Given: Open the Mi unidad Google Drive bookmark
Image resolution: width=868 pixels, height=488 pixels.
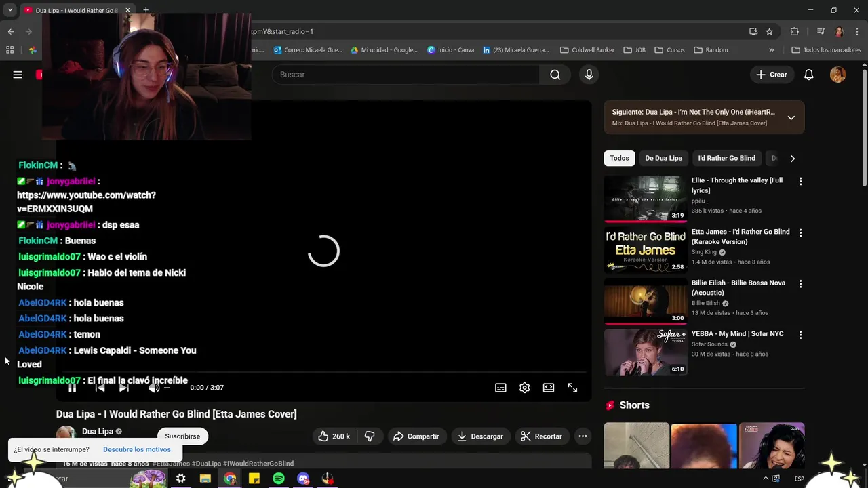Looking at the screenshot, I should click(x=384, y=49).
